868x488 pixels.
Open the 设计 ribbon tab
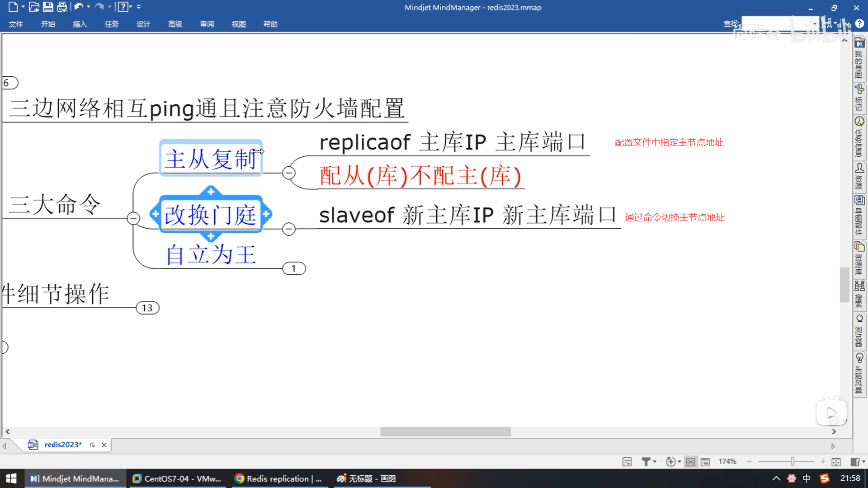pos(143,24)
